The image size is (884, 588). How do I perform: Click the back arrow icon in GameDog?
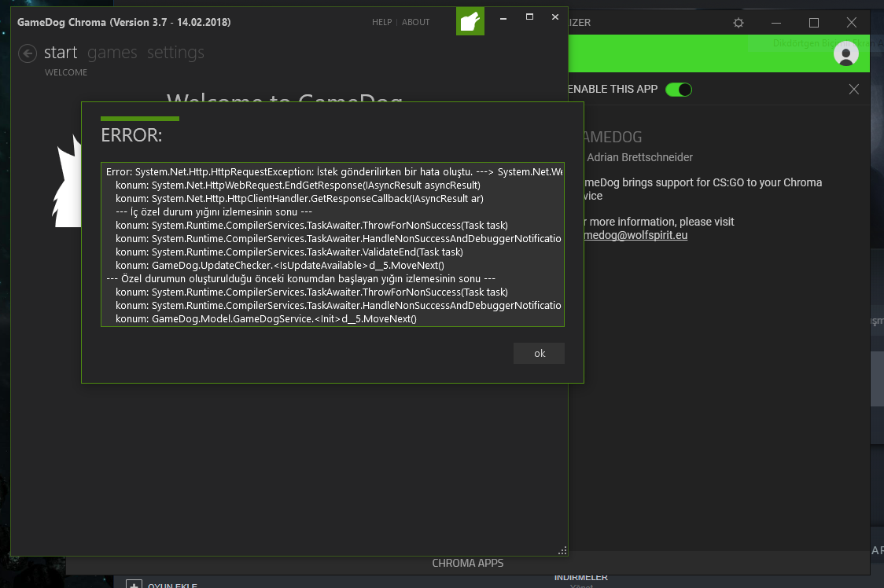[28, 53]
